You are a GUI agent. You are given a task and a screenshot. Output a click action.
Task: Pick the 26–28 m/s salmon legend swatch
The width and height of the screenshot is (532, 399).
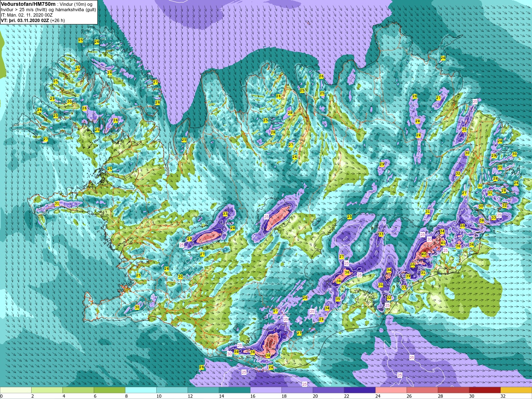point(422,390)
